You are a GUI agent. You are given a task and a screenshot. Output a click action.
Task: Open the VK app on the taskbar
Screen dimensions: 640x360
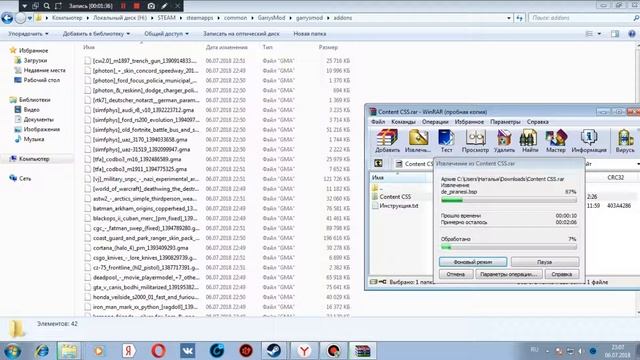coord(188,351)
